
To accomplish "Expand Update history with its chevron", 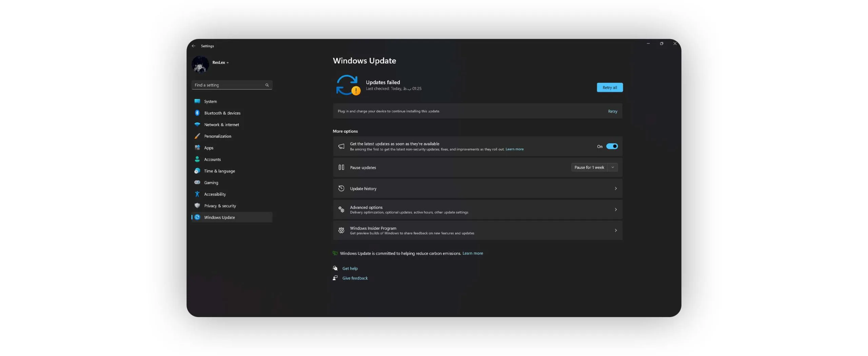I will [x=615, y=188].
